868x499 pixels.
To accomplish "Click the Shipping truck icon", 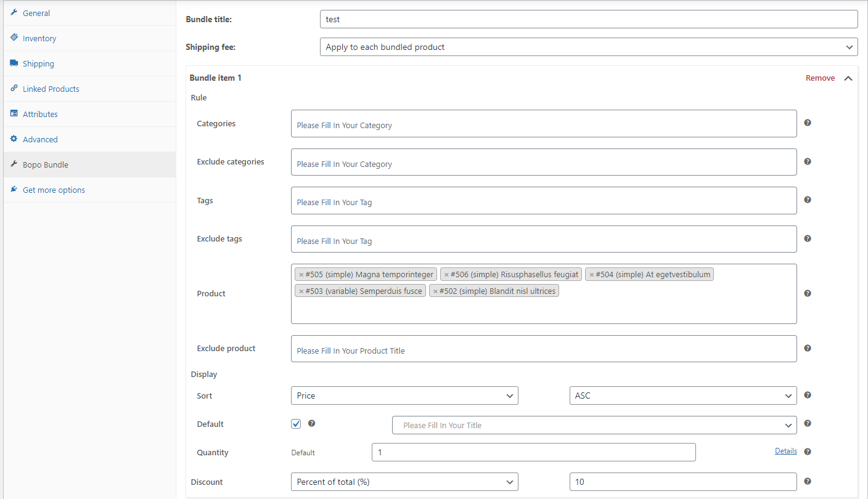I will point(14,63).
